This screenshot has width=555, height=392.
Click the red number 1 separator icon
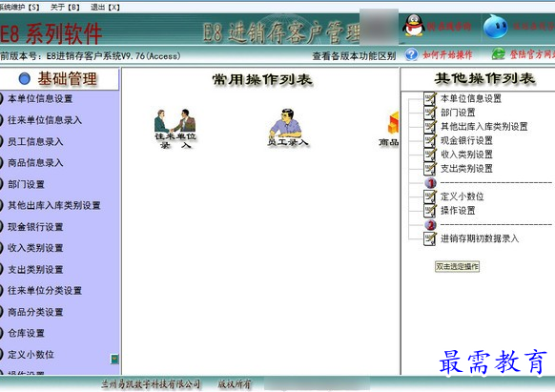[430, 183]
